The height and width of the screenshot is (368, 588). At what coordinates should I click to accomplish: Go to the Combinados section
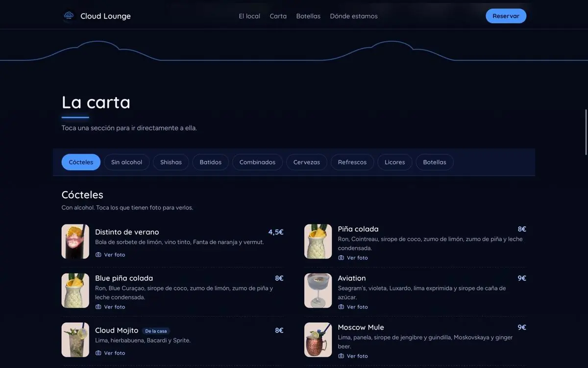click(x=257, y=162)
